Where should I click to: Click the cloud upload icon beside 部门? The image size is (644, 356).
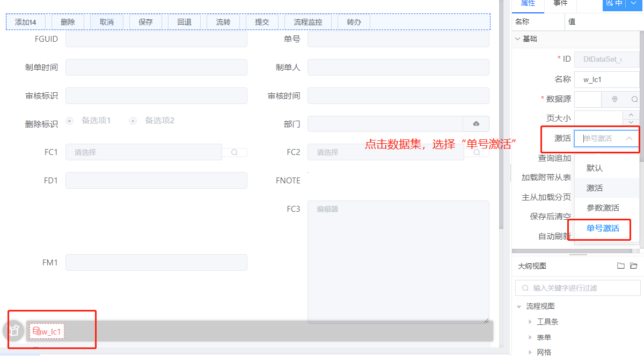476,124
